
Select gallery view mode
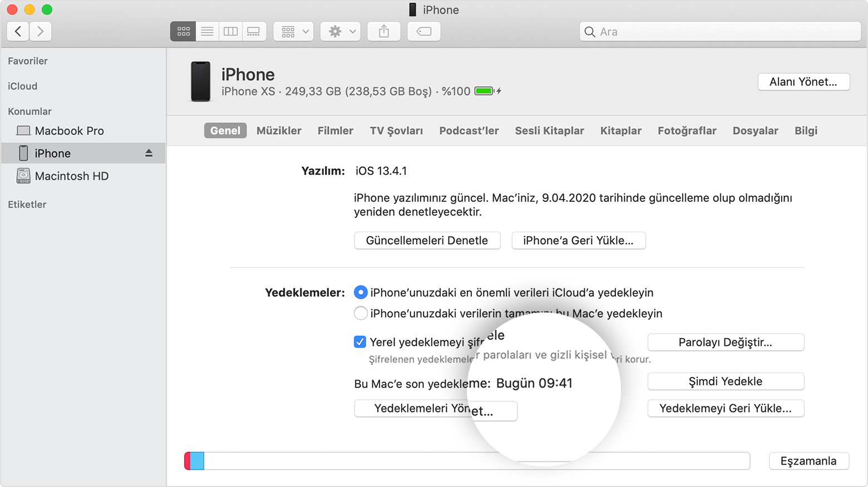point(254,31)
